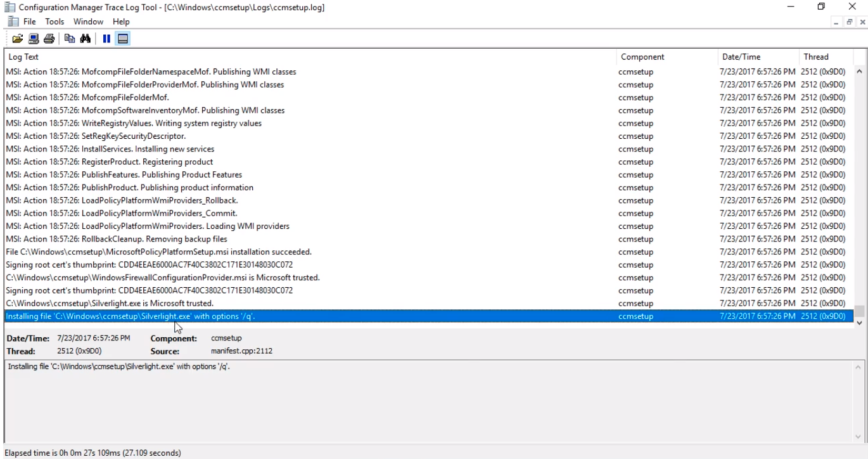Select the MicrosoftPolicyPlatformSetup.msi succeeded row
This screenshot has width=868, height=459.
click(x=429, y=252)
